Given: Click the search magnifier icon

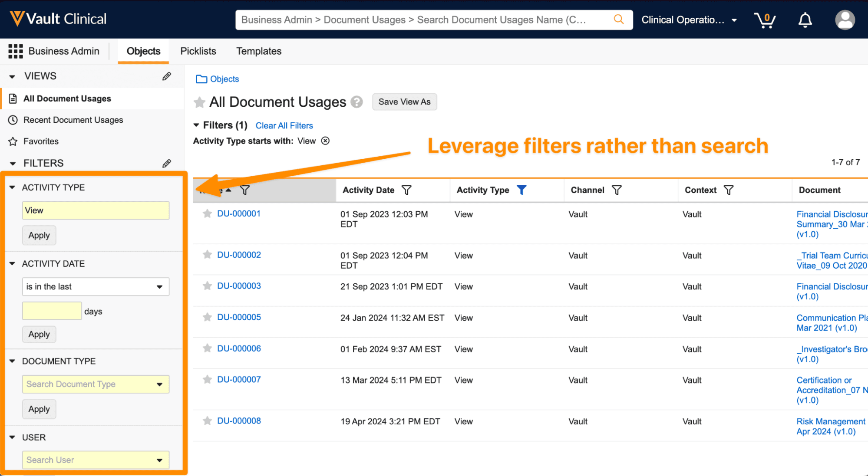Looking at the screenshot, I should coord(619,20).
